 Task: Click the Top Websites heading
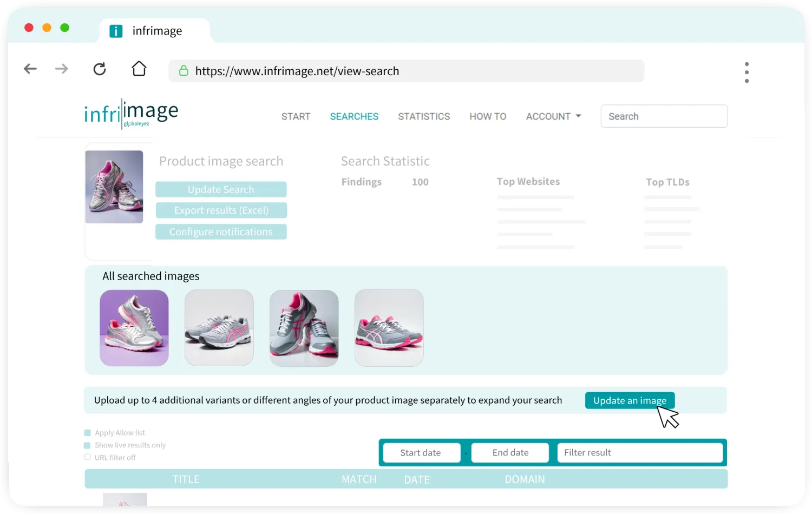528,182
